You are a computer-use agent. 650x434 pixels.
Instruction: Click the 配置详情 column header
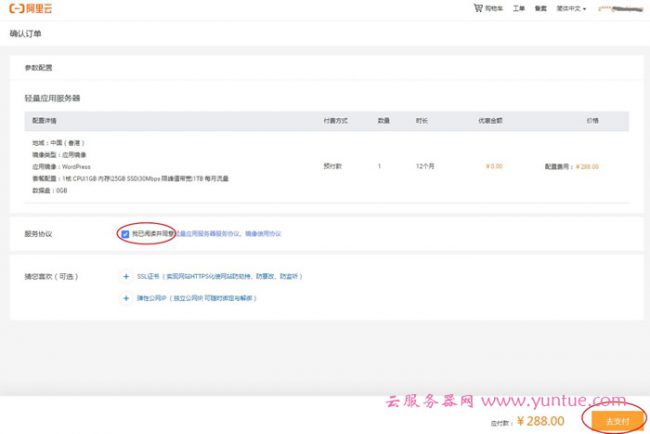click(x=45, y=121)
